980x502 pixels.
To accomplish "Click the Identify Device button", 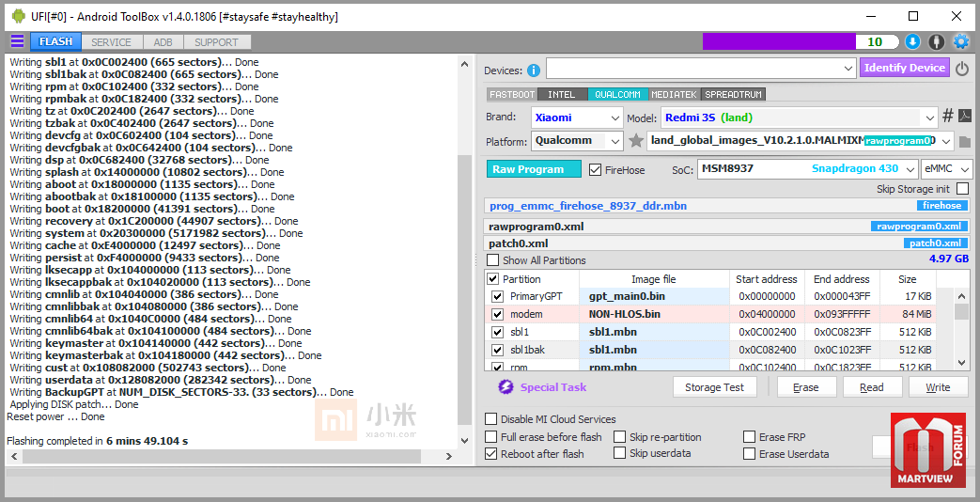I will pos(905,68).
